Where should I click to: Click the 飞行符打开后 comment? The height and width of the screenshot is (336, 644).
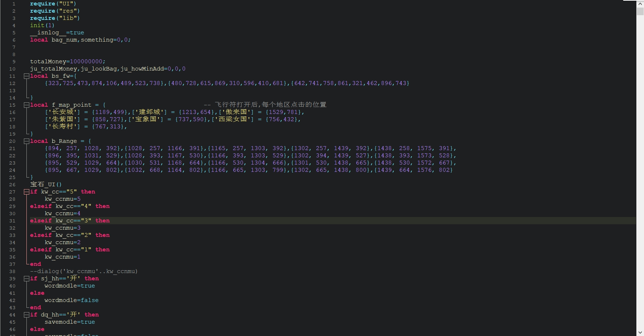(x=265, y=105)
